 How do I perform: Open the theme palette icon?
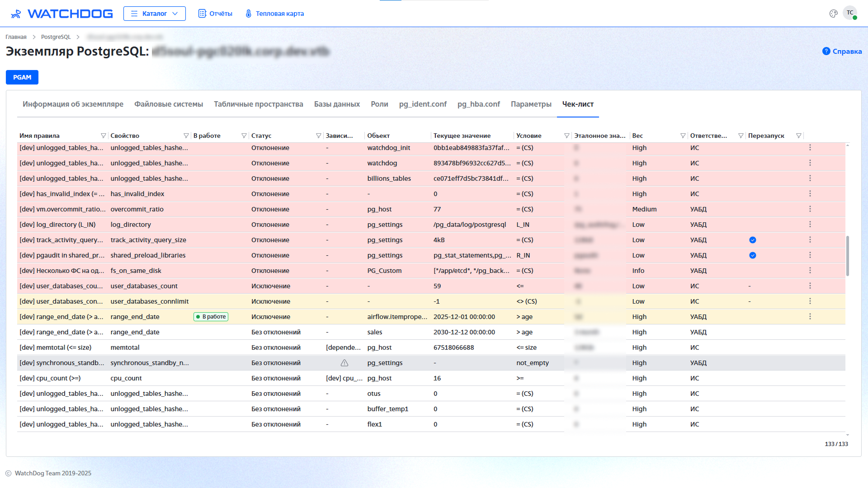pyautogui.click(x=833, y=14)
